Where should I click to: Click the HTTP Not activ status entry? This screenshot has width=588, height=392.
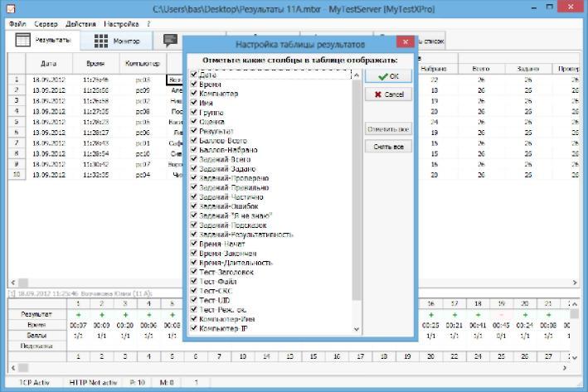point(93,383)
